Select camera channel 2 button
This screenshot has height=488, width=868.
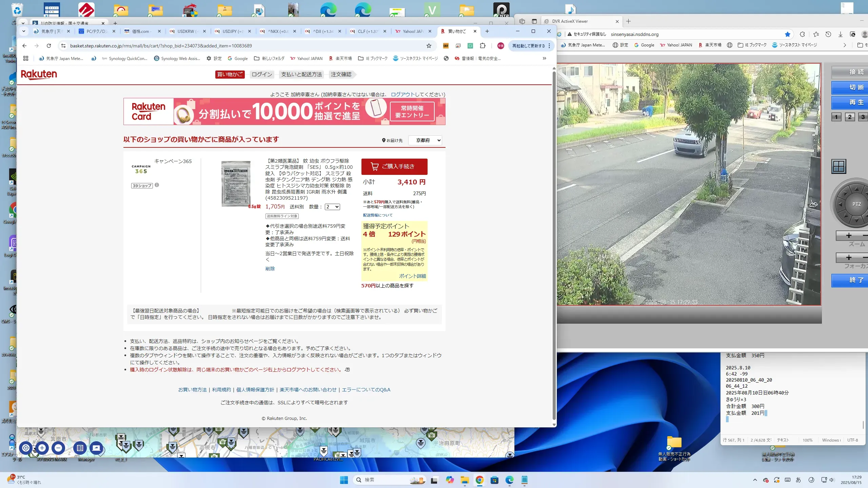[x=850, y=117]
